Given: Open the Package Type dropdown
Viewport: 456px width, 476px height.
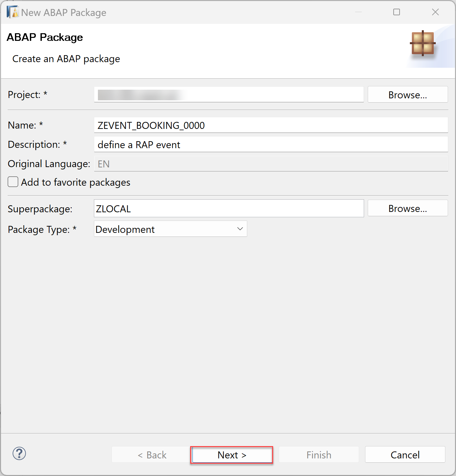Looking at the screenshot, I should pyautogui.click(x=171, y=229).
